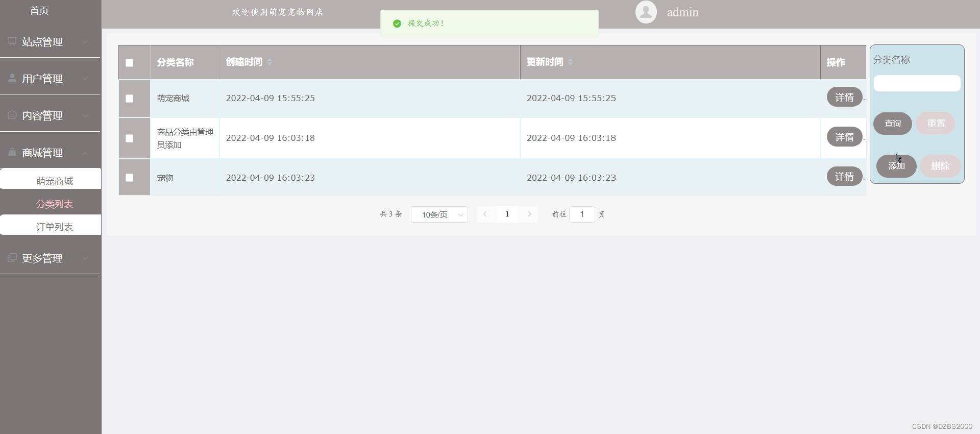The height and width of the screenshot is (434, 980).
Task: Sort the table by 更新时间 arrows
Action: 570,62
